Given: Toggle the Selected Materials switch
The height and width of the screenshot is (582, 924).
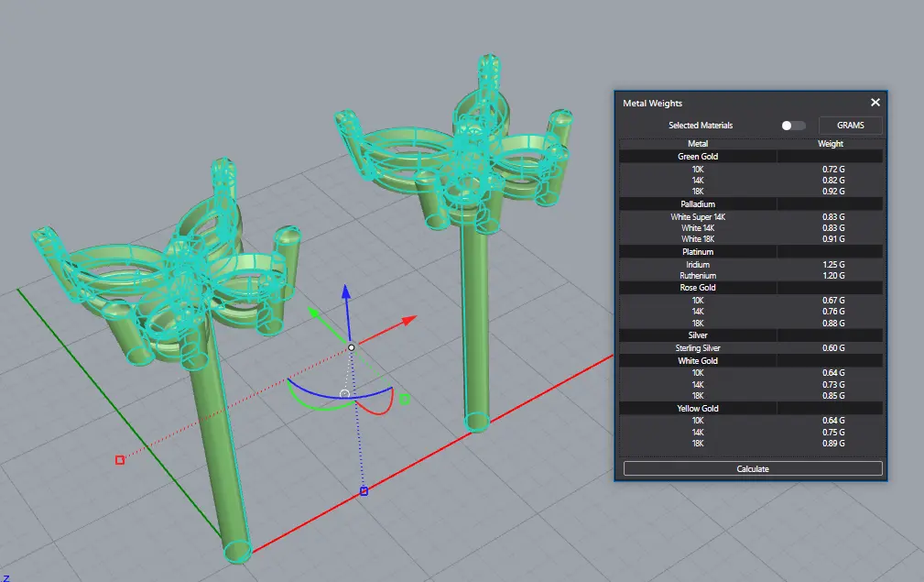Looking at the screenshot, I should click(793, 126).
